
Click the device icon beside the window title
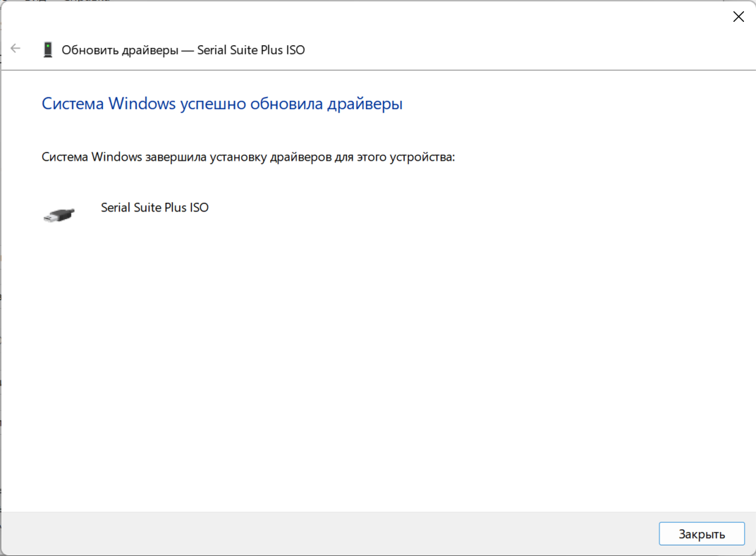(48, 50)
